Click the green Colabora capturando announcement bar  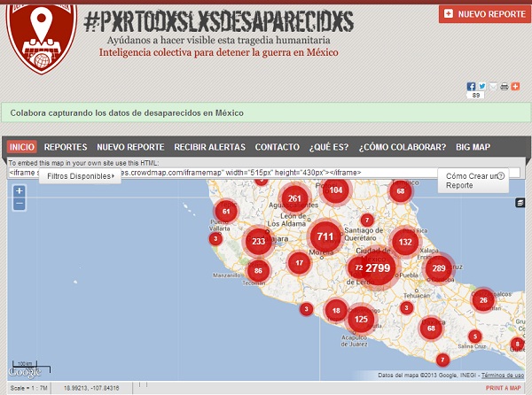coord(266,112)
